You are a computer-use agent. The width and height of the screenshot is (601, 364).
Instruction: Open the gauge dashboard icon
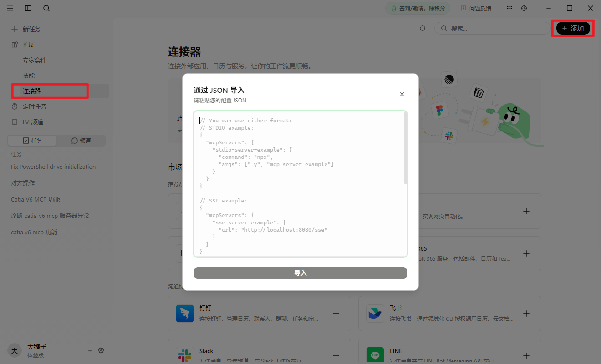(524, 8)
